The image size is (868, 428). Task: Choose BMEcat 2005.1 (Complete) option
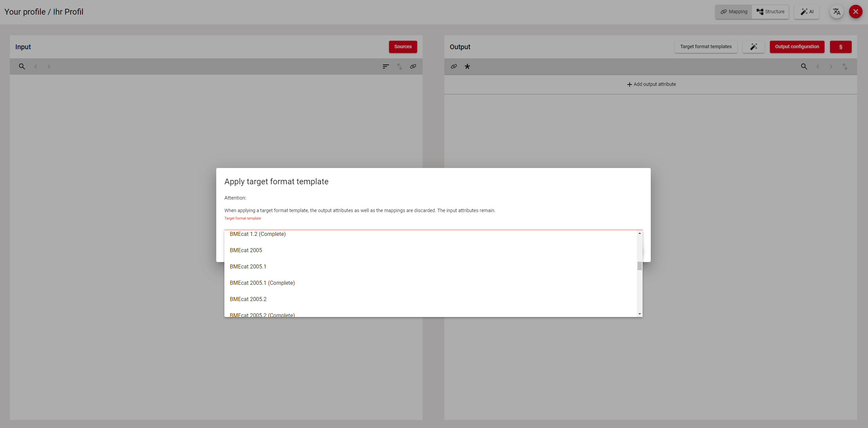point(262,283)
